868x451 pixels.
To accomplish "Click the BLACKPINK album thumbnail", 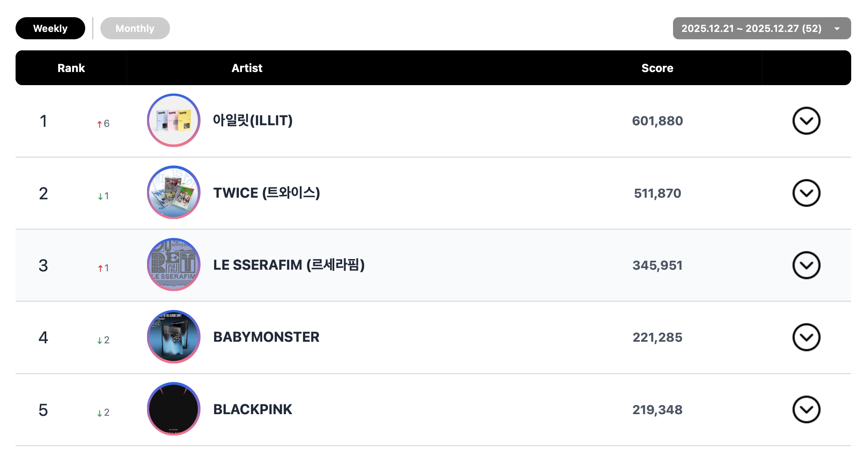I will tap(174, 409).
